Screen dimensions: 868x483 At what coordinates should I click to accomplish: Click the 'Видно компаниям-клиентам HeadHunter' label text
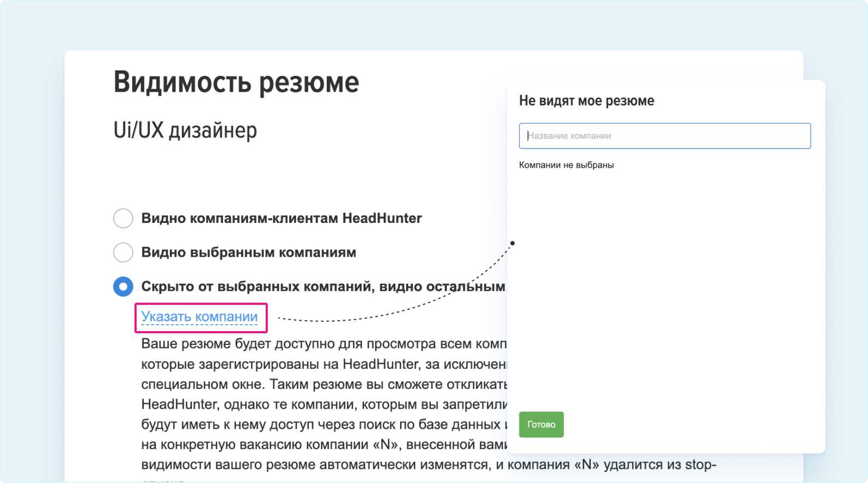click(x=281, y=219)
